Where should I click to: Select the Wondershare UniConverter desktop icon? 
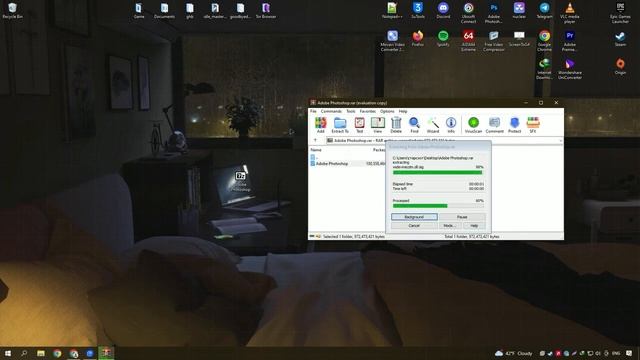(x=570, y=69)
